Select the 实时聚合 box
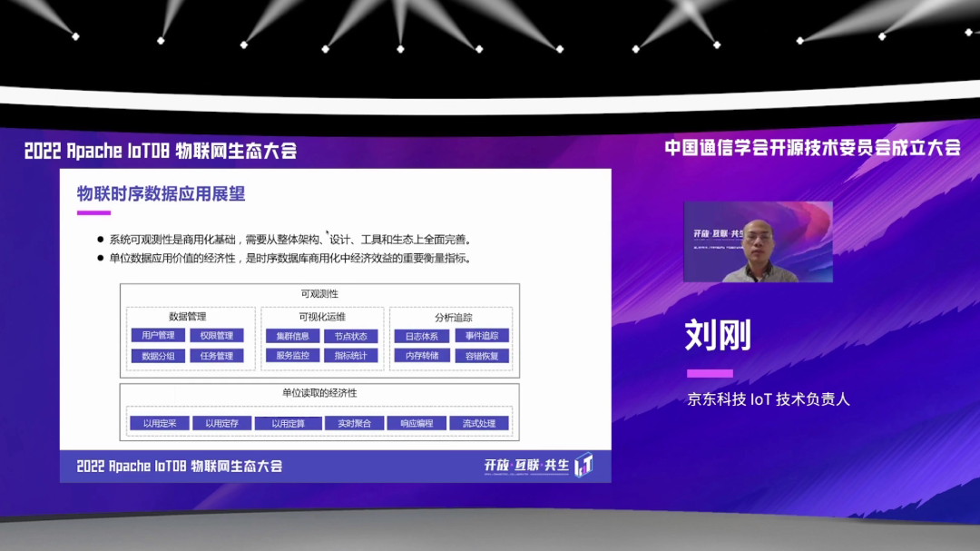Image resolution: width=980 pixels, height=551 pixels. pos(355,423)
